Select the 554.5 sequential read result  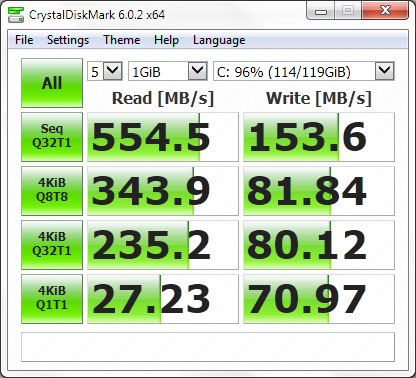click(163, 137)
